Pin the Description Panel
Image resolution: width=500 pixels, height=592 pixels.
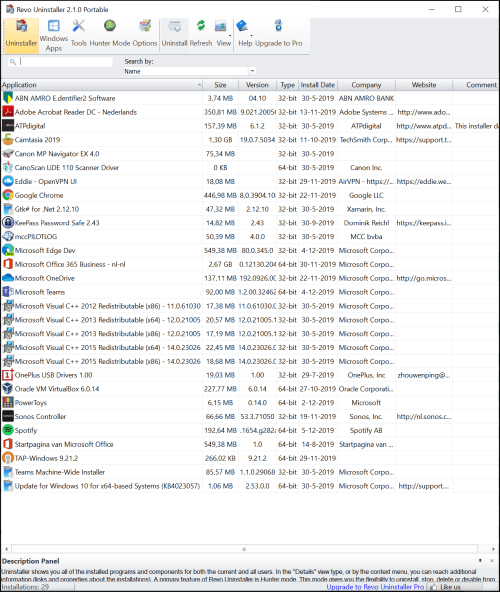click(480, 561)
